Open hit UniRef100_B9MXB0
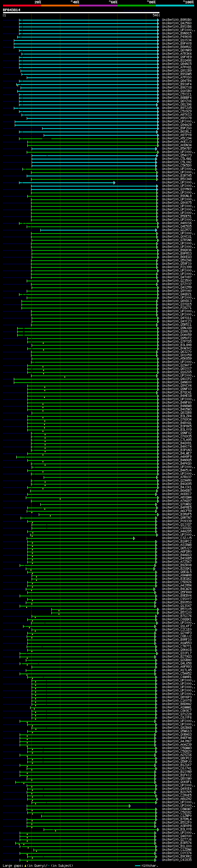197x868 pixels. pos(177,20)
